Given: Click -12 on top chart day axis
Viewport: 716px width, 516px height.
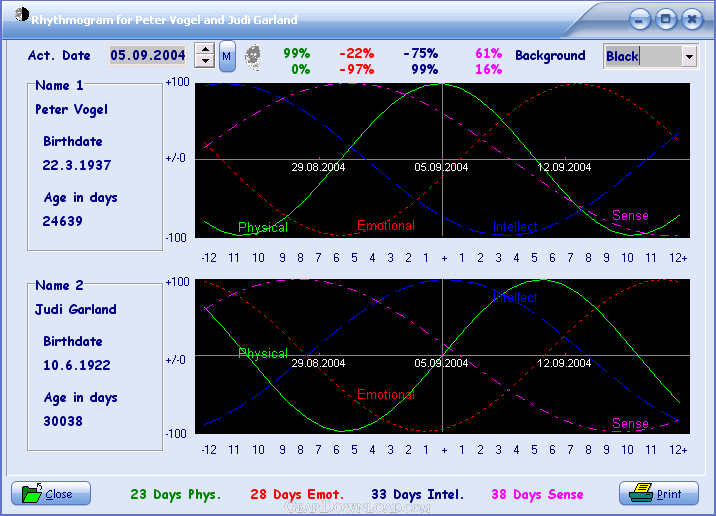Looking at the screenshot, I should [x=209, y=258].
